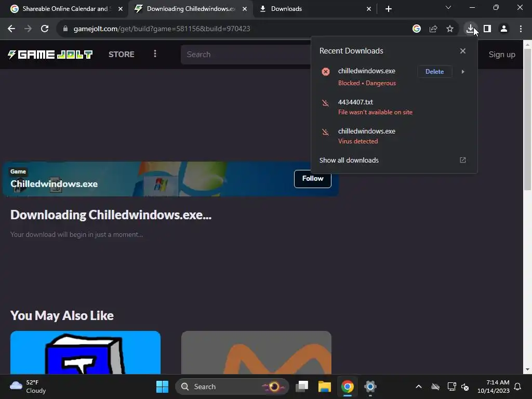The height and width of the screenshot is (399, 532).
Task: Click File wasn't available on site text
Action: 375,112
